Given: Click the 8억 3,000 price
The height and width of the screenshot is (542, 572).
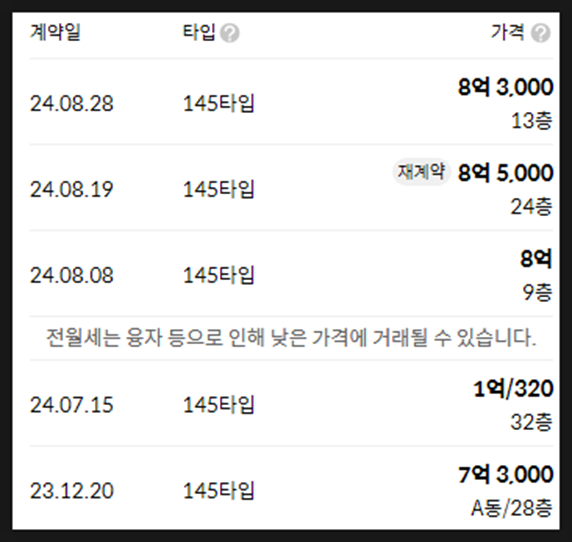Looking at the screenshot, I should pos(506,87).
